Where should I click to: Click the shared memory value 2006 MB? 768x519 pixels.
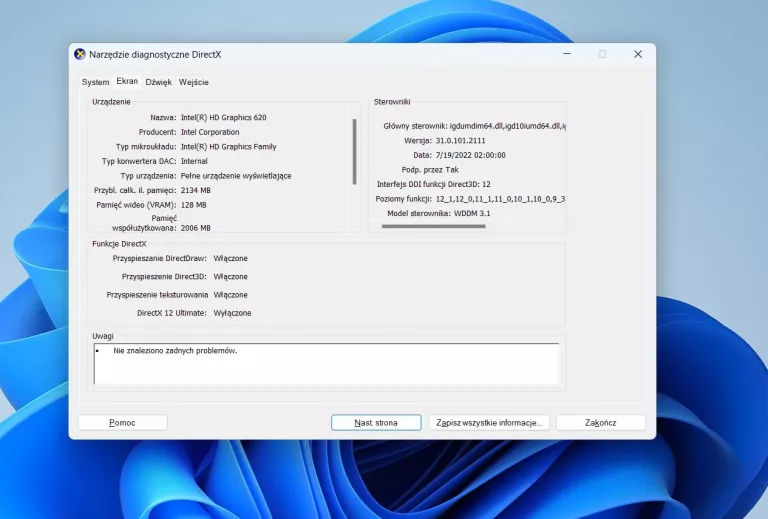tap(195, 228)
